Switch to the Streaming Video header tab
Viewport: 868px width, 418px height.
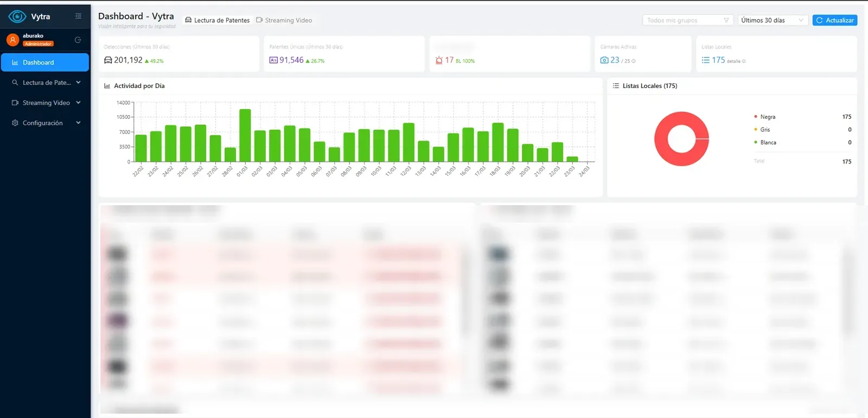coord(284,20)
